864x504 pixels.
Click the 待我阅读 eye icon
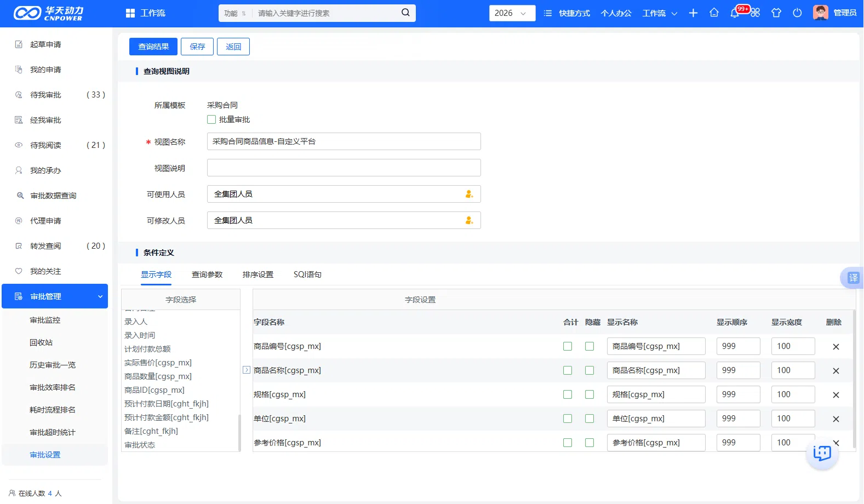point(19,145)
